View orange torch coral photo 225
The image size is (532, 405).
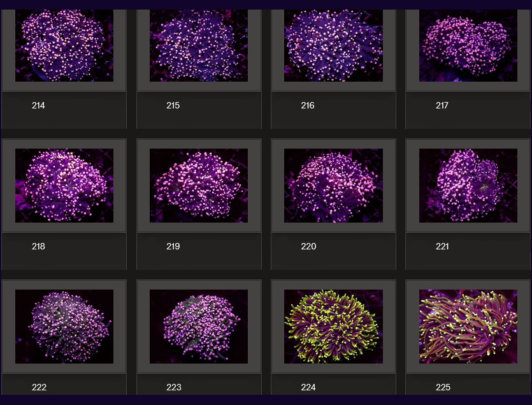(x=468, y=327)
